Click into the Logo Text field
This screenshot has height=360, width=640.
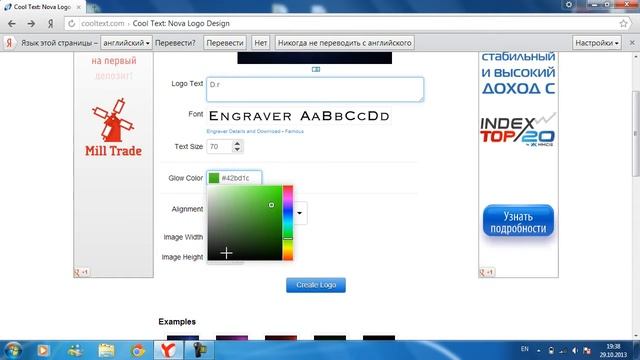315,89
